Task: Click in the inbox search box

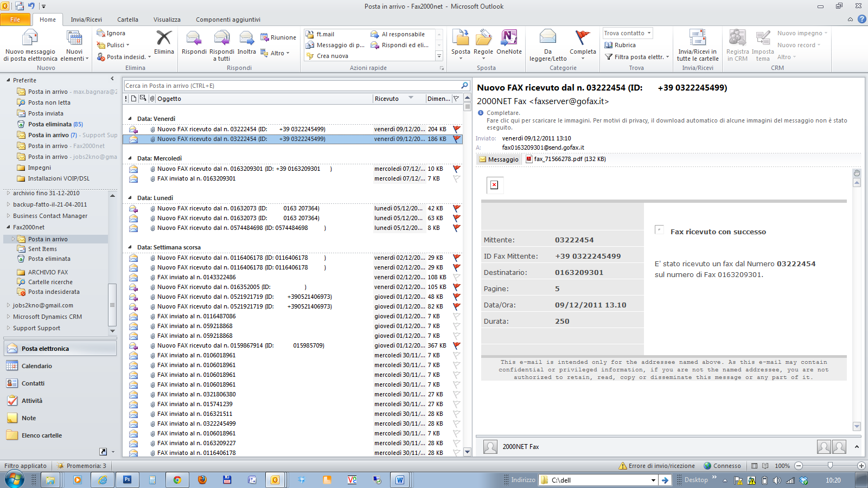Action: 291,86
